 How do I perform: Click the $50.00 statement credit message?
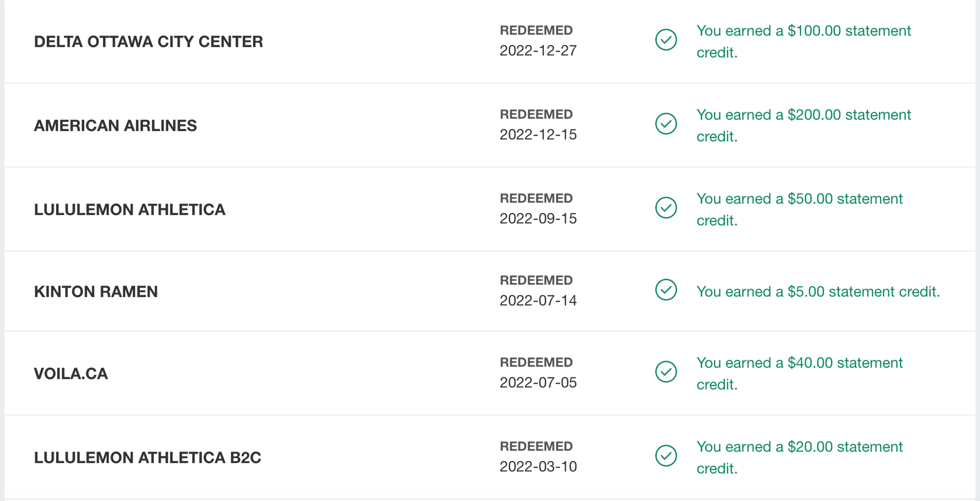(799, 209)
